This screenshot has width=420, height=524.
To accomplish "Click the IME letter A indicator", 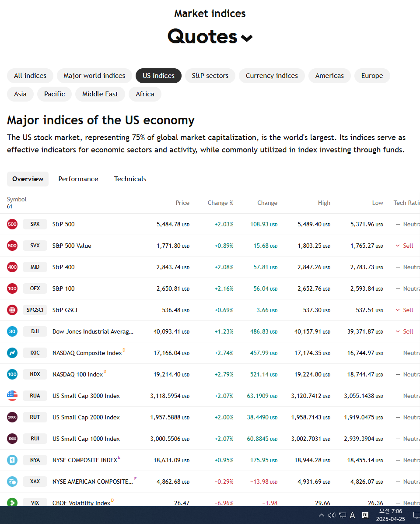I will click(x=352, y=515).
